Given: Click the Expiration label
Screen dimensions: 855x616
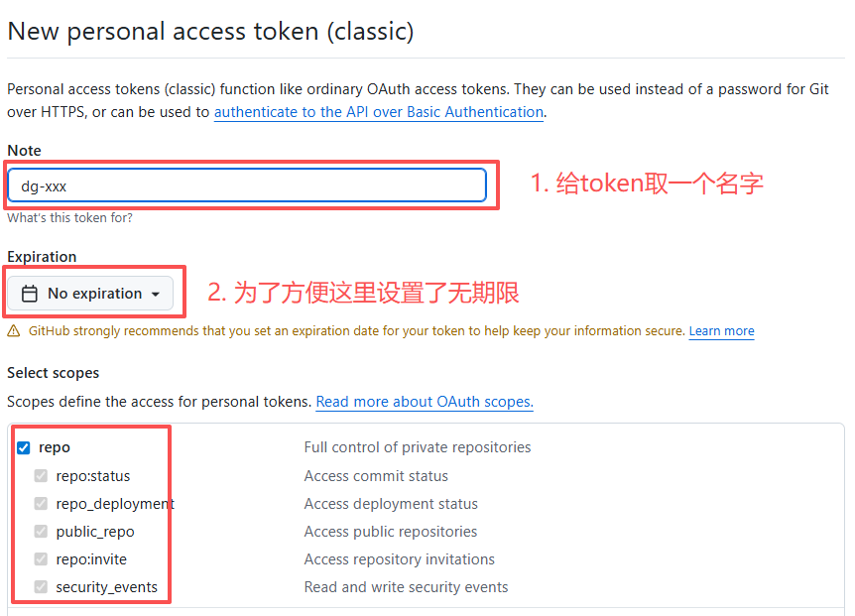Looking at the screenshot, I should point(42,256).
